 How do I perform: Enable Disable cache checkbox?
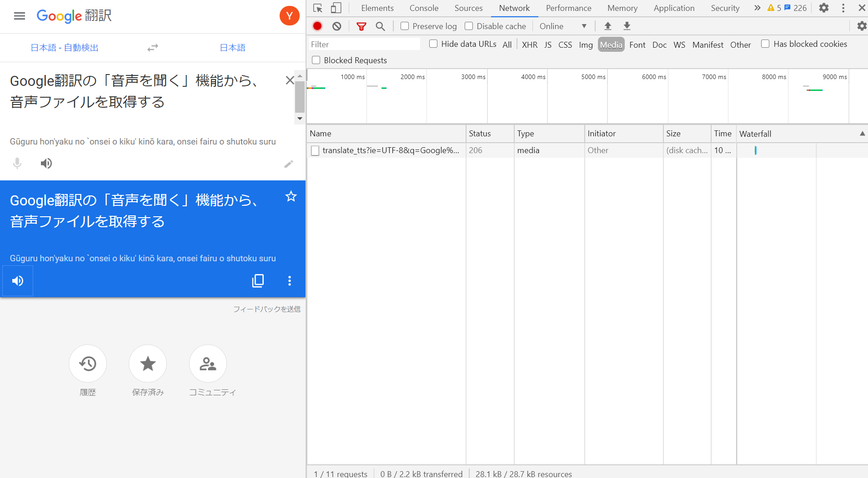click(x=469, y=26)
